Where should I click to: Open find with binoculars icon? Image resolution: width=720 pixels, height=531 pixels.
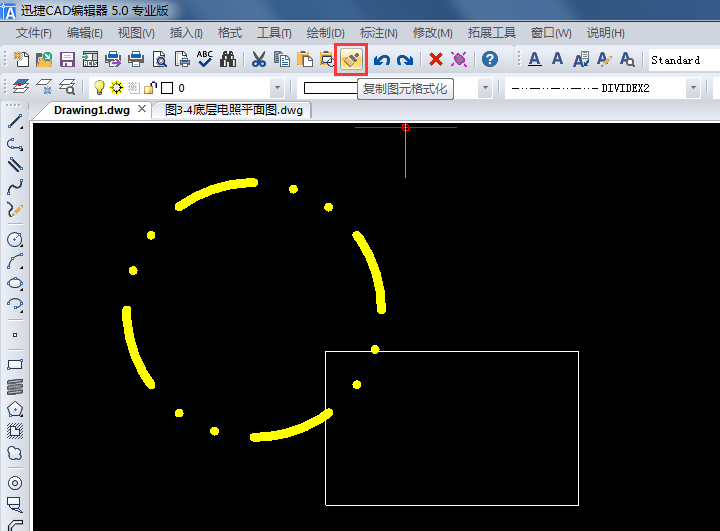pyautogui.click(x=228, y=59)
